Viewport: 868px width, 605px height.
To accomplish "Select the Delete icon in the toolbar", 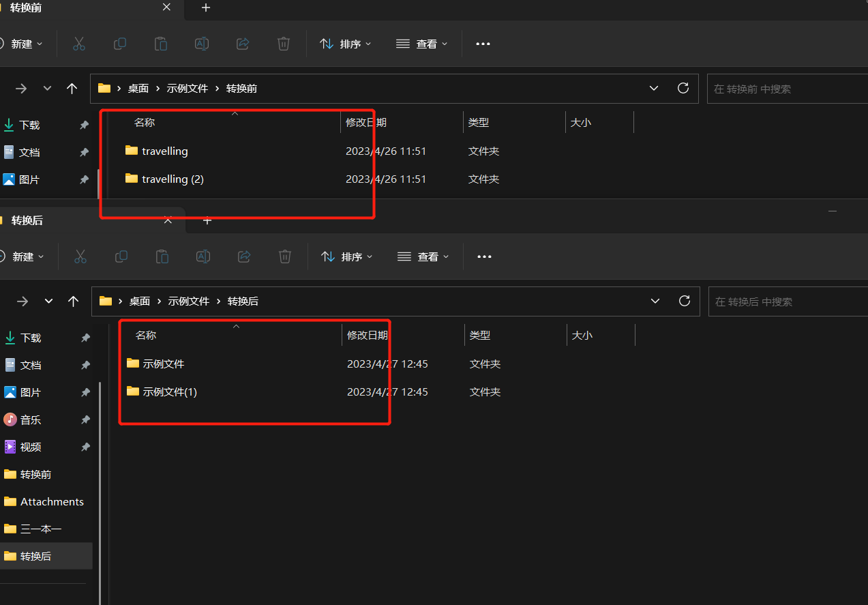I will pos(284,44).
